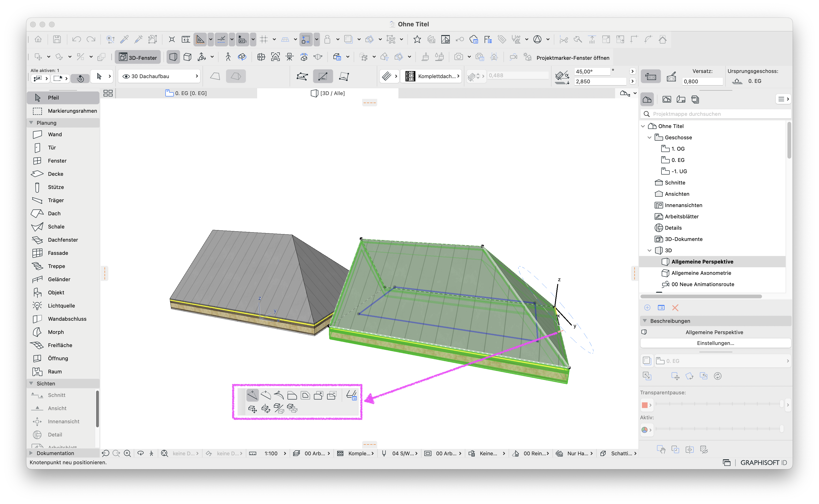Select the Wand tool
Viewport: 819px width, 504px height.
[63, 134]
